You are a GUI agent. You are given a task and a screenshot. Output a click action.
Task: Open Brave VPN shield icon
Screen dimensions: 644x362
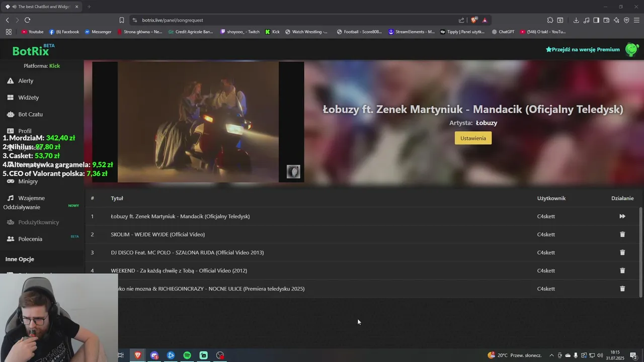[x=626, y=20]
